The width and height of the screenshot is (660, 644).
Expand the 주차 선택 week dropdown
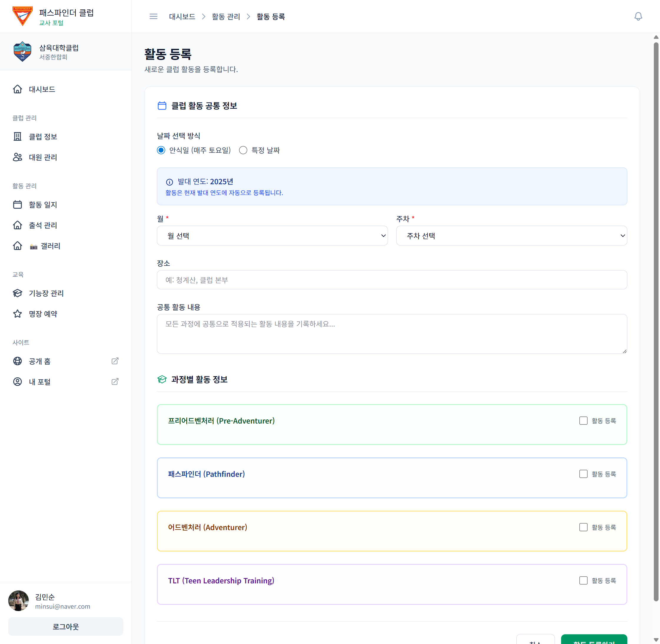point(511,236)
